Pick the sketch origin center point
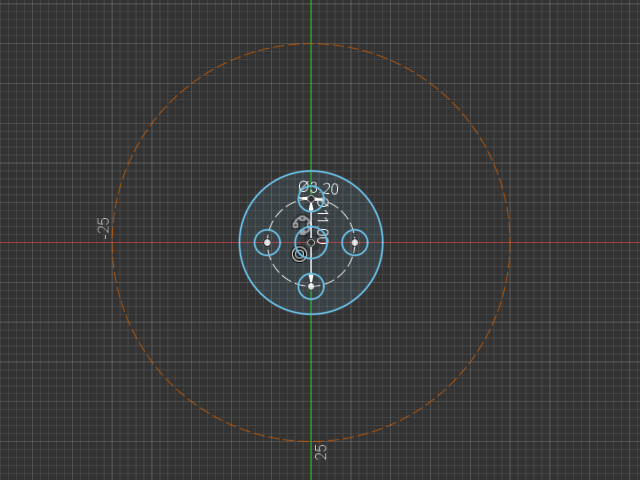This screenshot has height=480, width=640. [311, 242]
